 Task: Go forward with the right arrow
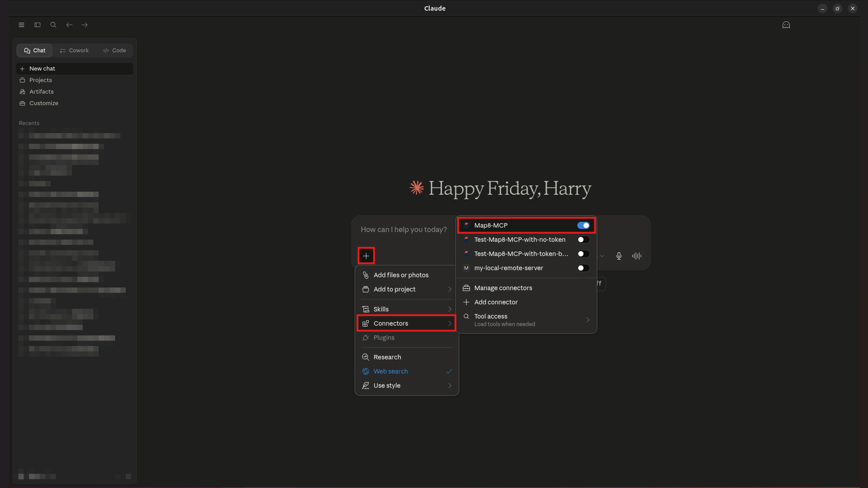85,25
